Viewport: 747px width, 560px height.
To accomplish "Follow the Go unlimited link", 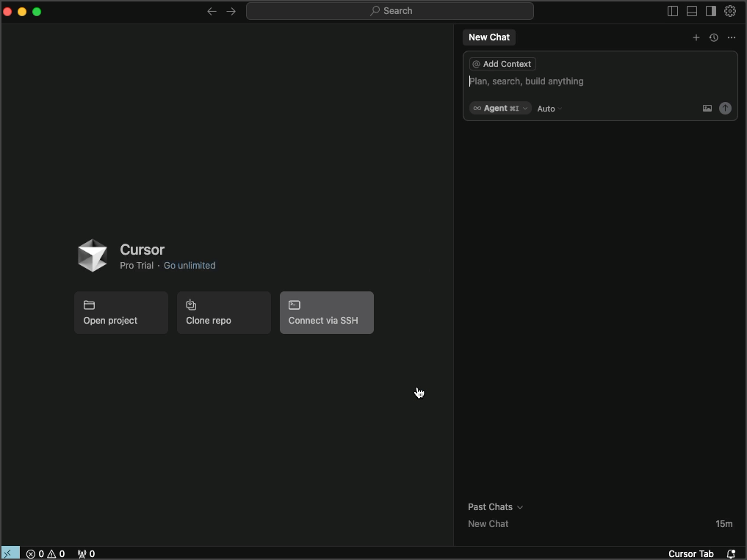I will tap(190, 265).
